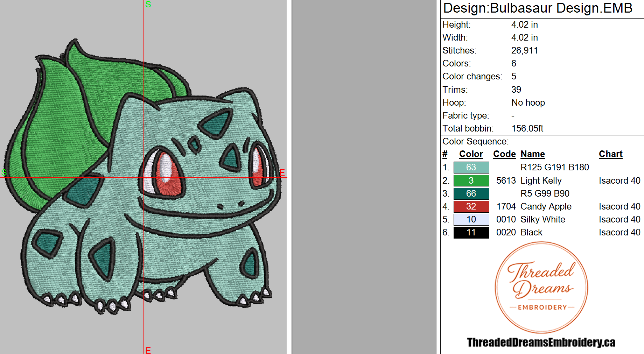The image size is (644, 354).
Task: Select the Silky White swatch 10
Action: click(471, 219)
